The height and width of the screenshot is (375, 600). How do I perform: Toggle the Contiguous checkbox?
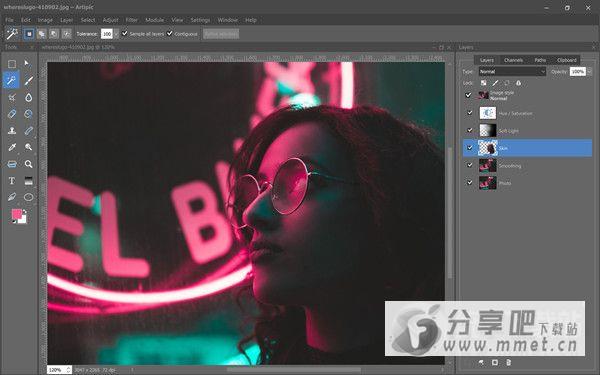(x=170, y=34)
